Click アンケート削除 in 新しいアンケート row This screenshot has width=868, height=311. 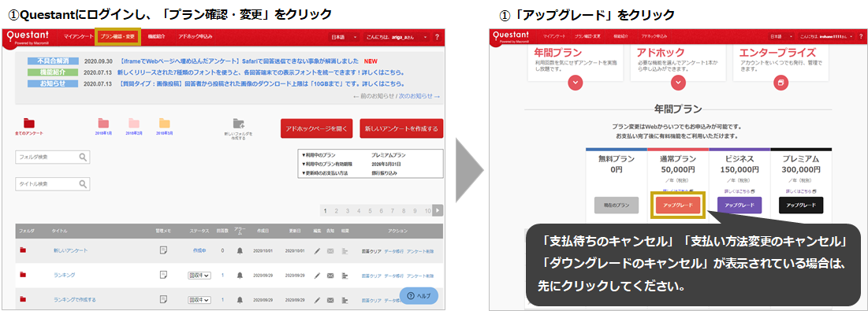pyautogui.click(x=420, y=251)
